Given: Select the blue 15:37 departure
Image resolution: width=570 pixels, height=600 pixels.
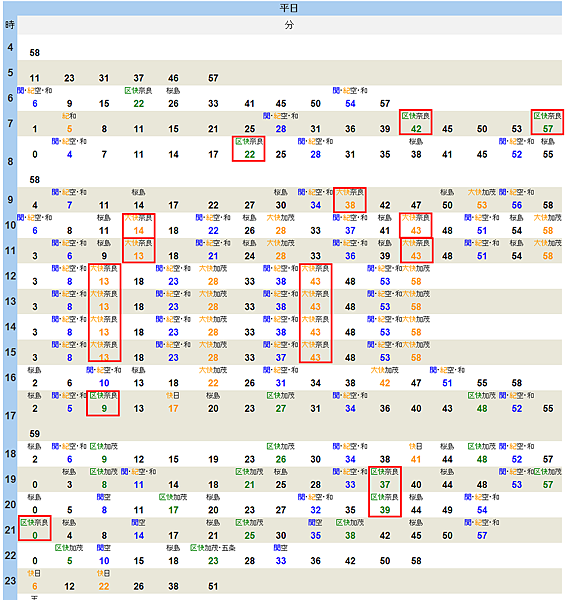Looking at the screenshot, I should [281, 358].
